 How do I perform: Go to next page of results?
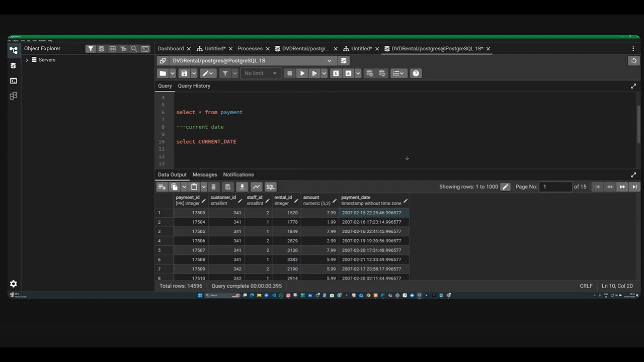point(622,187)
